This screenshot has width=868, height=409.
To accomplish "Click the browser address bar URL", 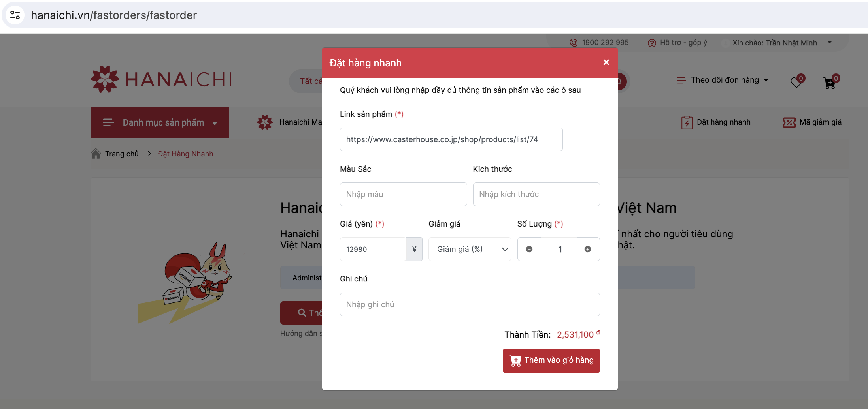I will [x=114, y=15].
